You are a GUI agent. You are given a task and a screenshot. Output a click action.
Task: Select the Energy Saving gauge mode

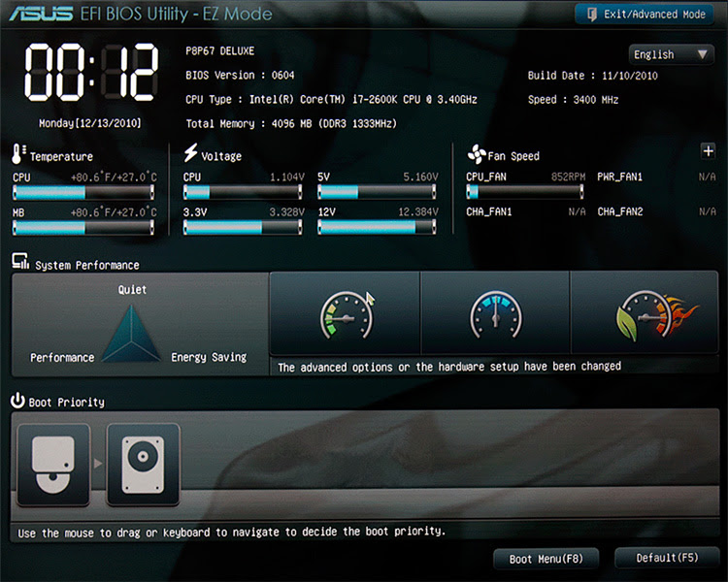(x=345, y=313)
